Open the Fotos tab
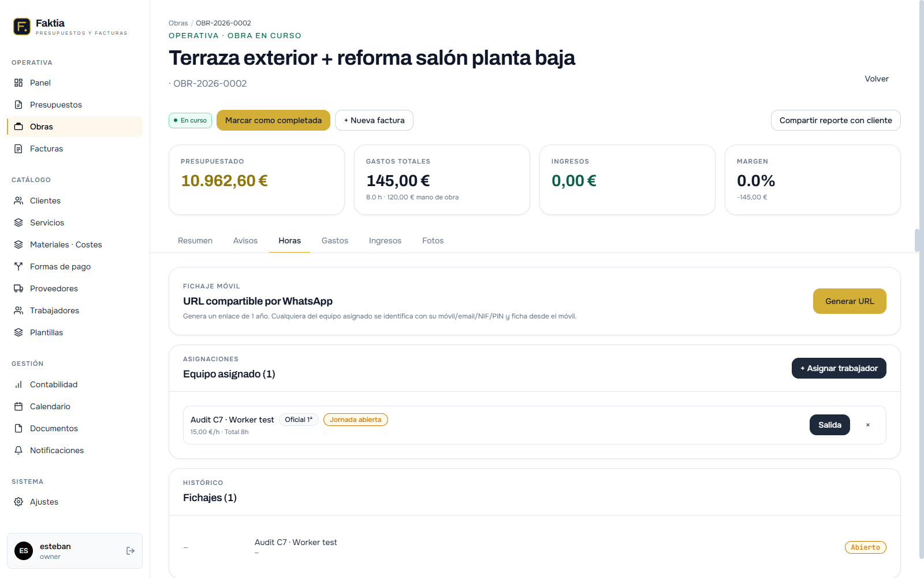 coord(433,240)
